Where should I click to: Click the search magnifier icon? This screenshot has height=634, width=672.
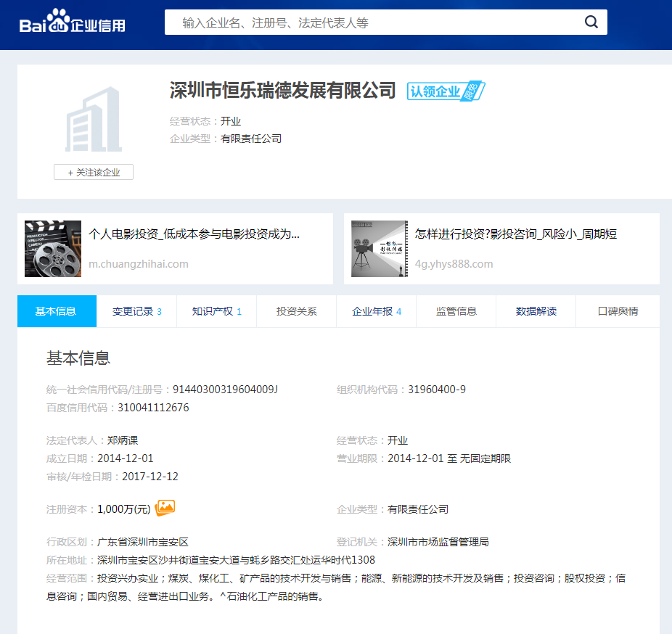pyautogui.click(x=591, y=22)
